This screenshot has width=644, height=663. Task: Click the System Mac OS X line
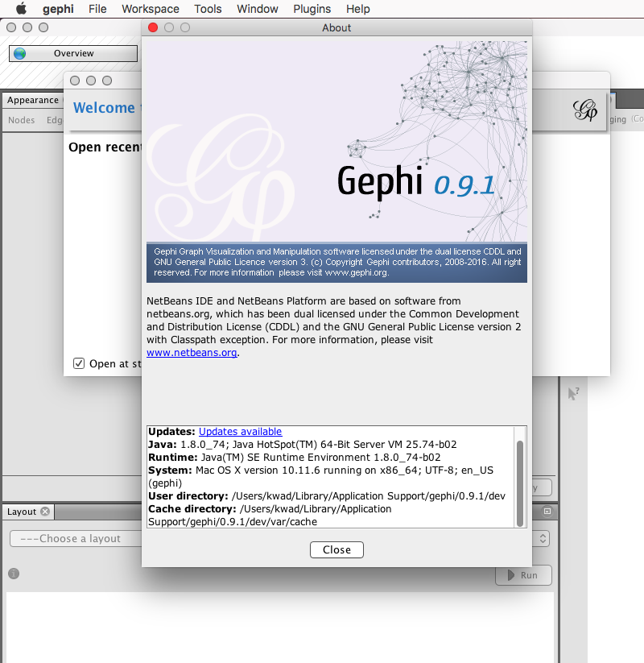pos(320,477)
